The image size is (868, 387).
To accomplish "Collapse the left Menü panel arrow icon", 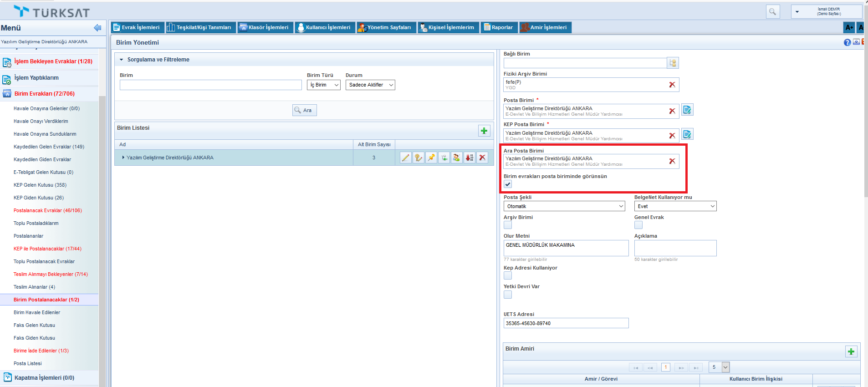I will click(97, 28).
